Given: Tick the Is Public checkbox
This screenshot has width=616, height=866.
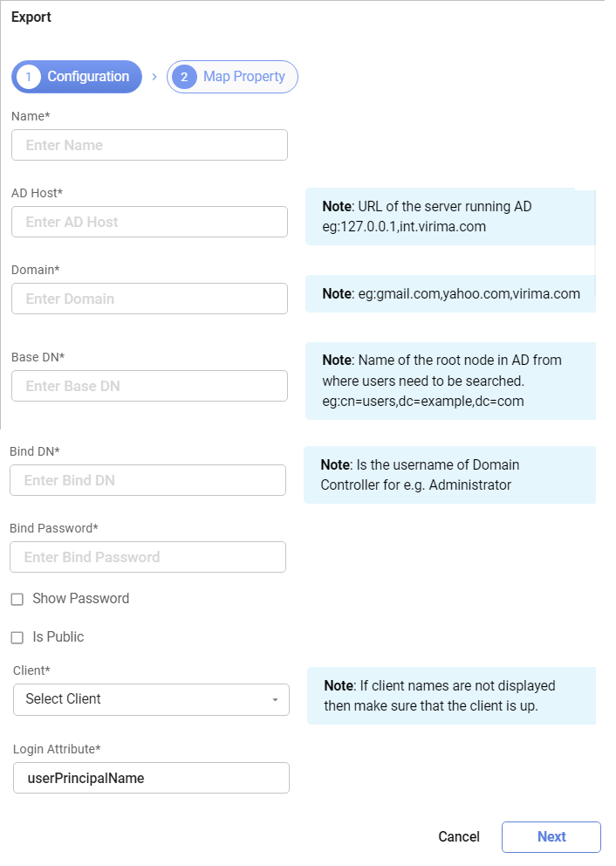Looking at the screenshot, I should coord(17,638).
